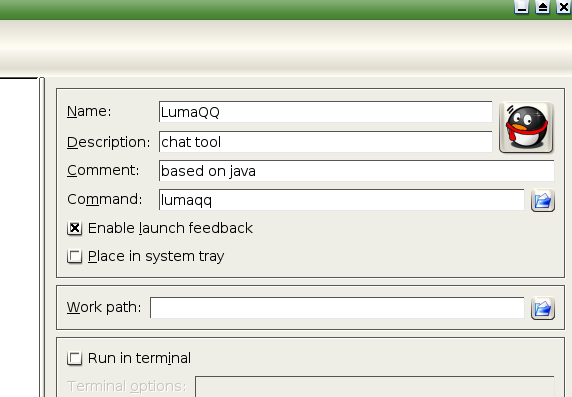Disable the Enable launch feedback checkbox
The width and height of the screenshot is (572, 397).
pos(75,228)
